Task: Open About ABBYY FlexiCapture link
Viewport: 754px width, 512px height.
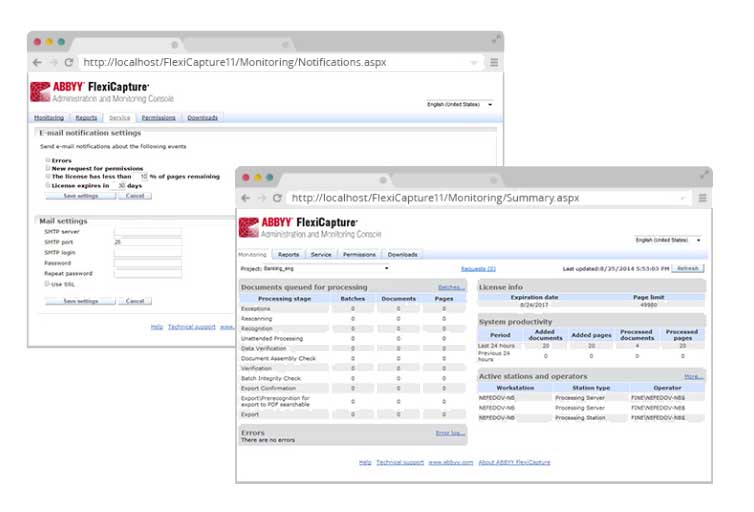Action: (514, 462)
